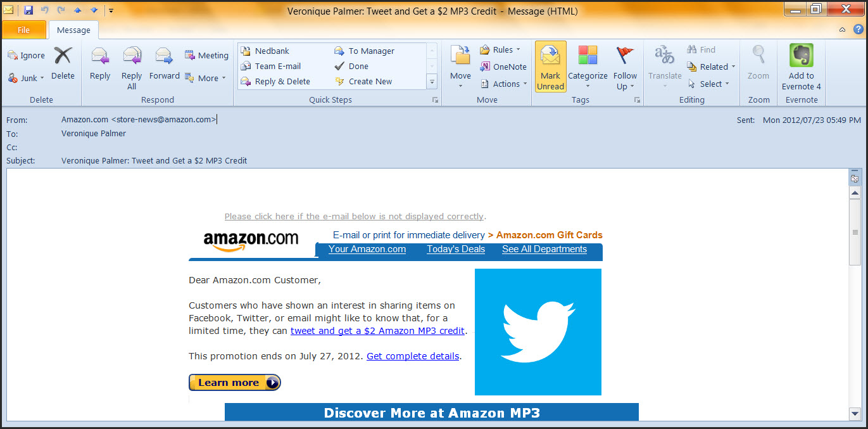
Task: Open the File tab
Action: 24,30
